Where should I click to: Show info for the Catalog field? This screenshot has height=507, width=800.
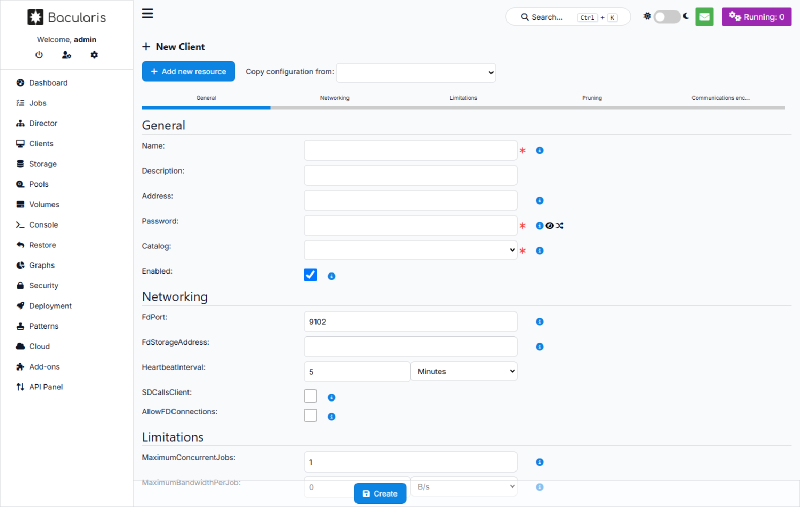coord(539,250)
